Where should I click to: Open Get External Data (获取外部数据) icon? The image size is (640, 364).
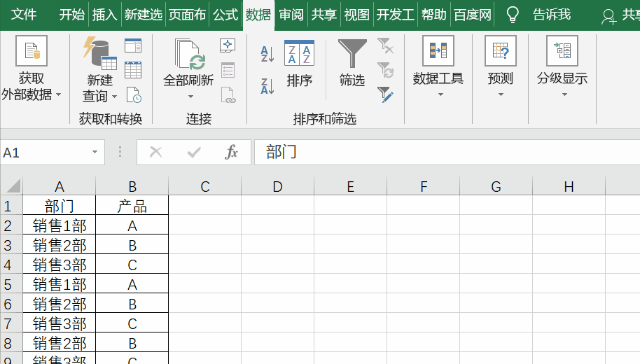pyautogui.click(x=32, y=50)
